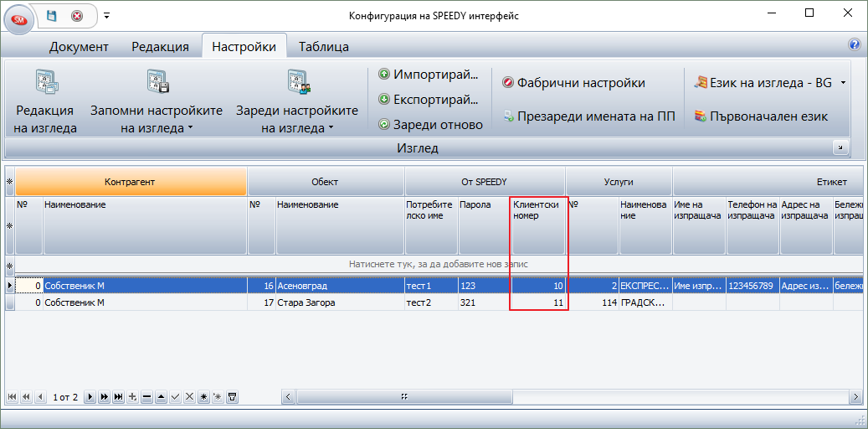This screenshot has height=429, width=868.
Task: Click Зареди отново
Action: tap(431, 125)
